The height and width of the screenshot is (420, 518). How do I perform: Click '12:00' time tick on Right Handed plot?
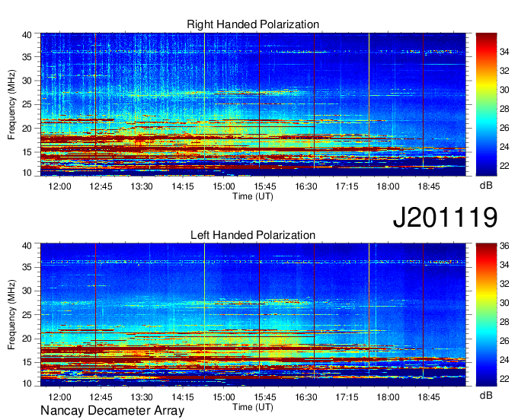coord(59,186)
